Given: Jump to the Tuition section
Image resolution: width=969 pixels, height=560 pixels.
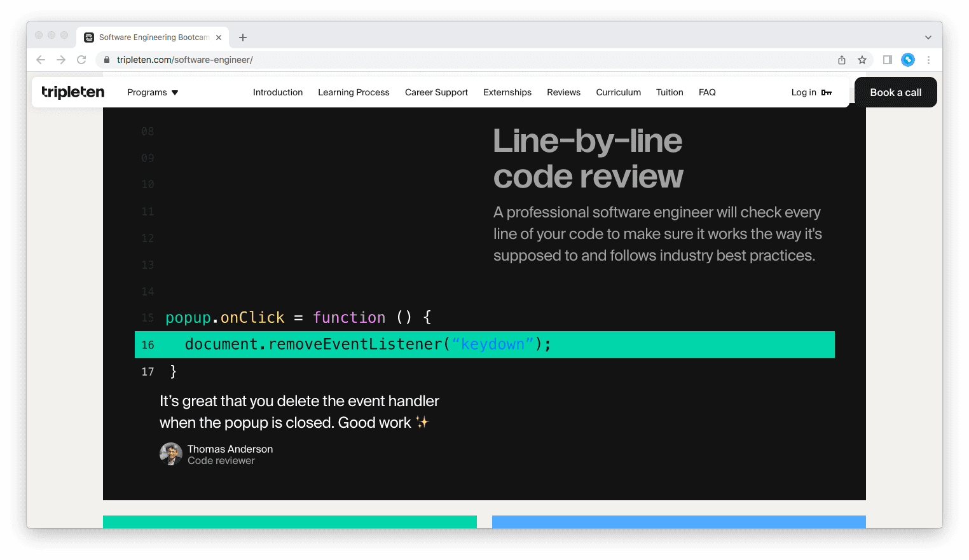Looking at the screenshot, I should [670, 92].
